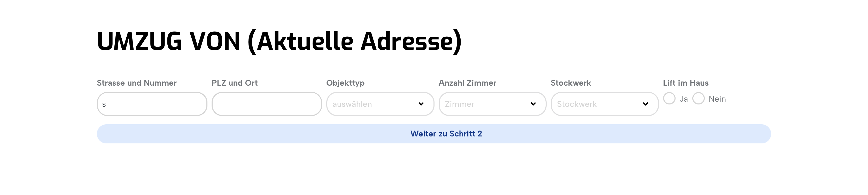Click the 'Lift im Haus' label

pyautogui.click(x=686, y=83)
